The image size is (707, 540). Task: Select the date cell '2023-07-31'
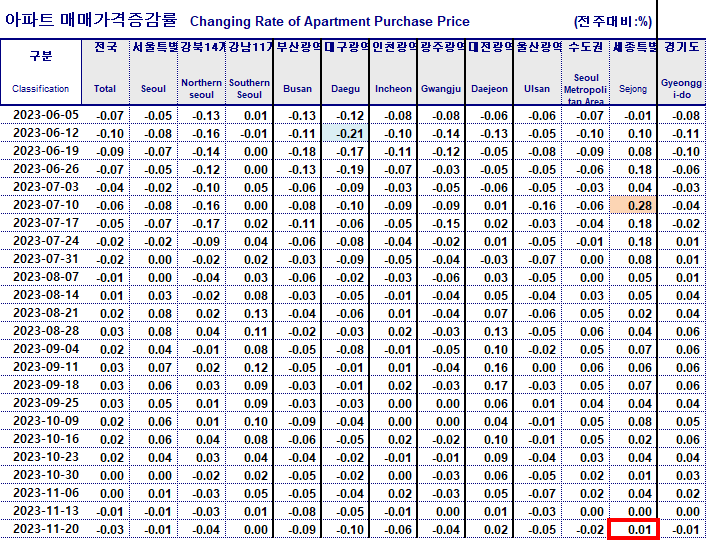point(46,259)
